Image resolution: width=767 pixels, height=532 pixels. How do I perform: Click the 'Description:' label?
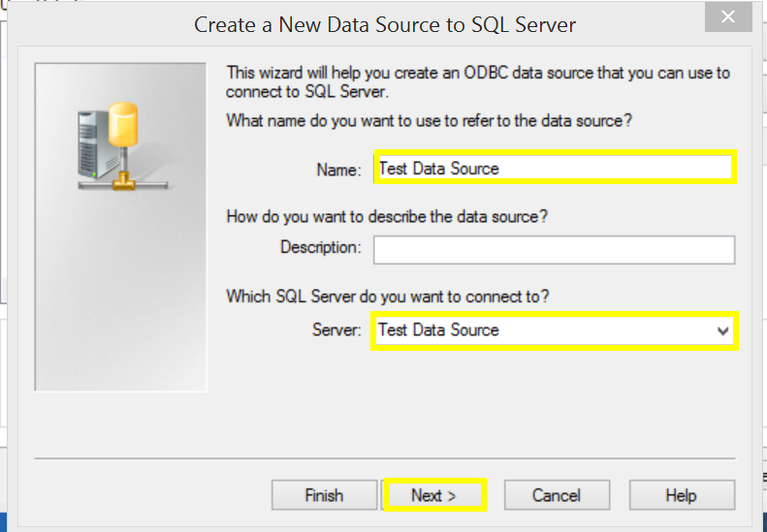coord(321,247)
